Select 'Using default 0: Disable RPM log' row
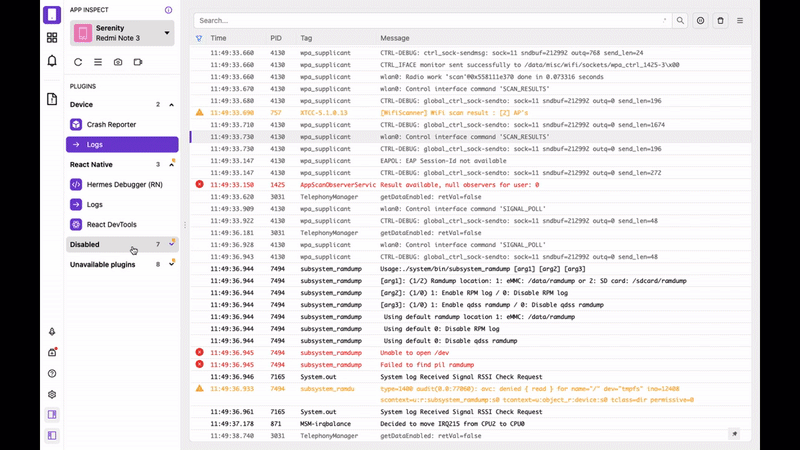 click(x=470, y=329)
